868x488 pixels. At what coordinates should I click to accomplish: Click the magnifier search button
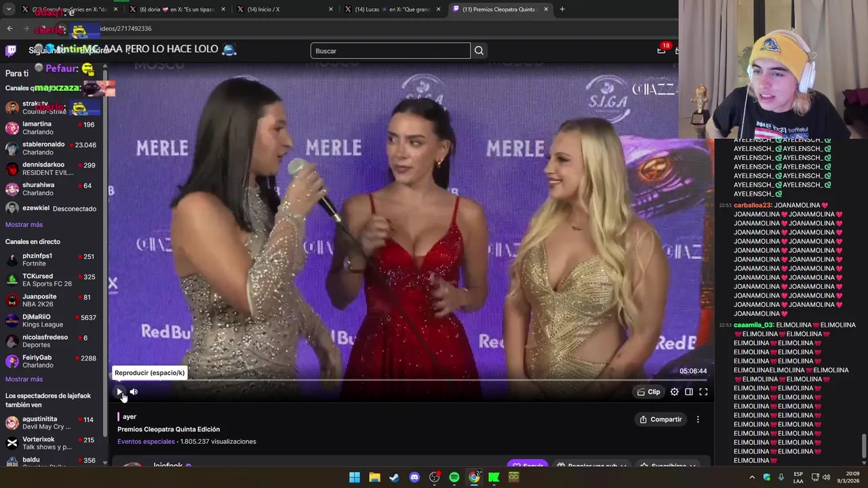click(x=479, y=51)
